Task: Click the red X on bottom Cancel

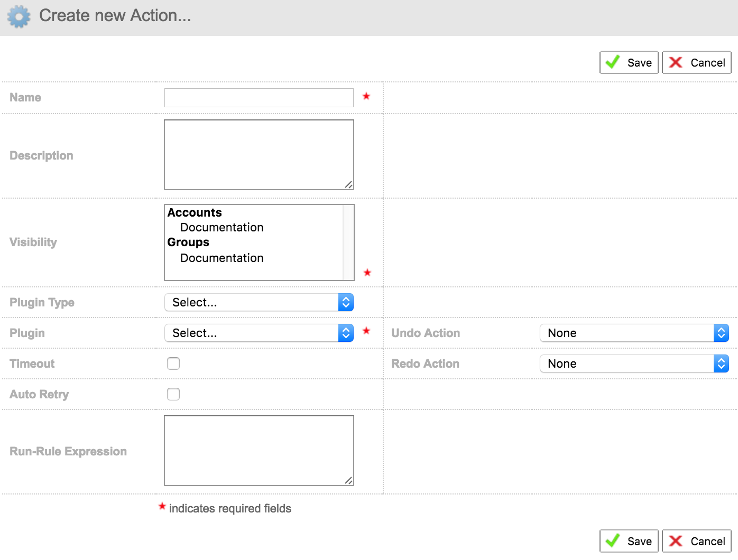Action: [x=676, y=541]
